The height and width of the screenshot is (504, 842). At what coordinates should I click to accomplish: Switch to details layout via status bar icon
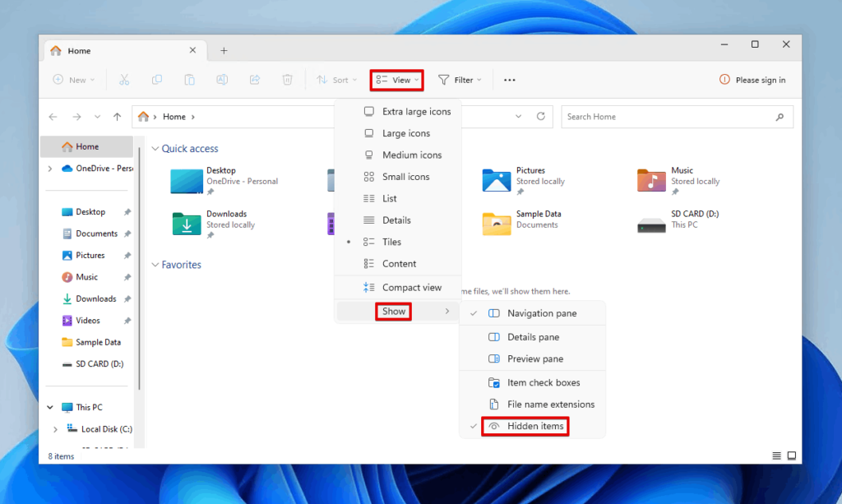776,455
